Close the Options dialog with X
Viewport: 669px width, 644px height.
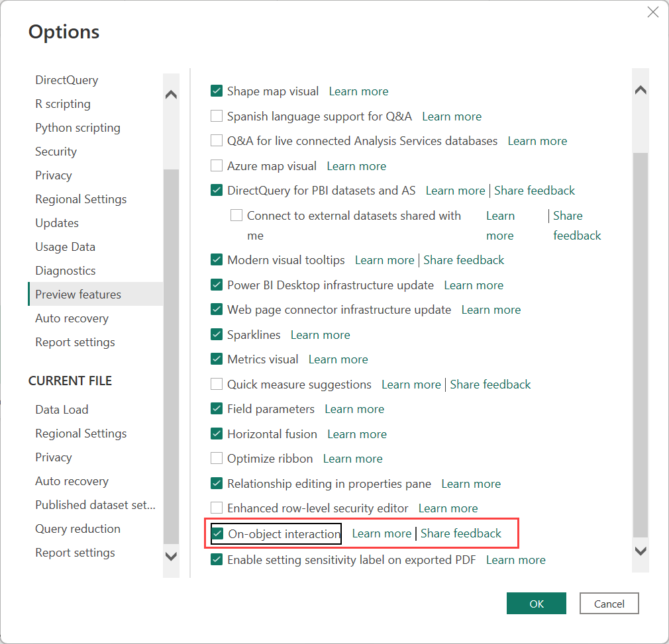(653, 12)
